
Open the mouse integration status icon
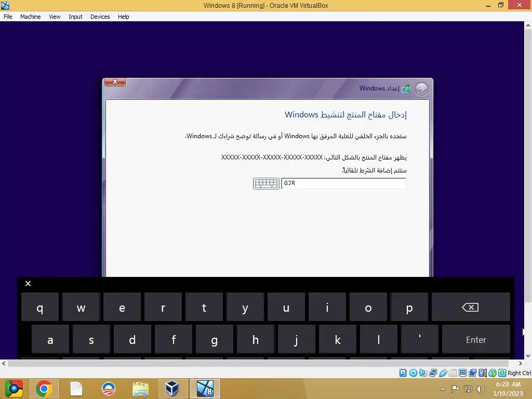click(493, 373)
